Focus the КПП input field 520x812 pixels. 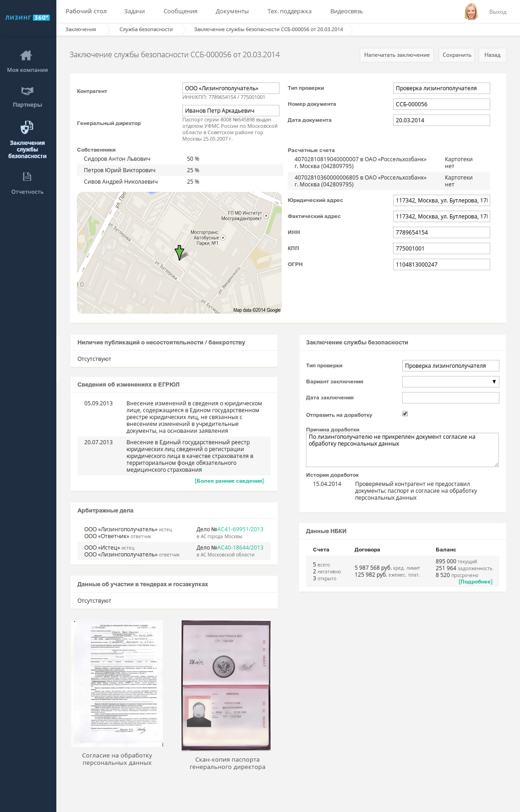(x=442, y=249)
